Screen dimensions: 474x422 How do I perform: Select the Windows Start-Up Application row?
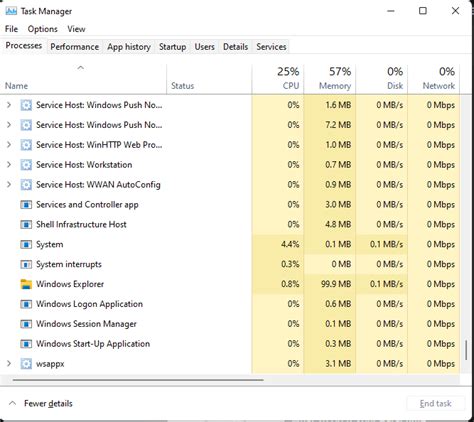pos(230,344)
